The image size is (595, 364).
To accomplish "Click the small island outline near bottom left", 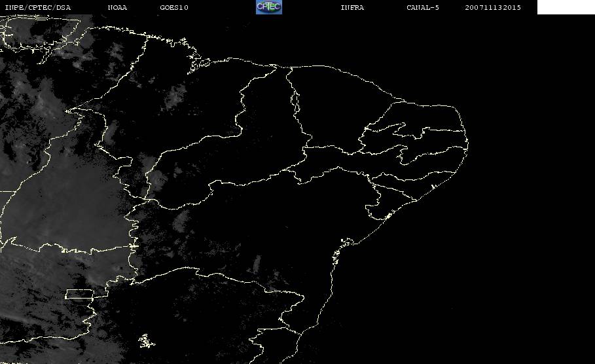I will click(145, 340).
